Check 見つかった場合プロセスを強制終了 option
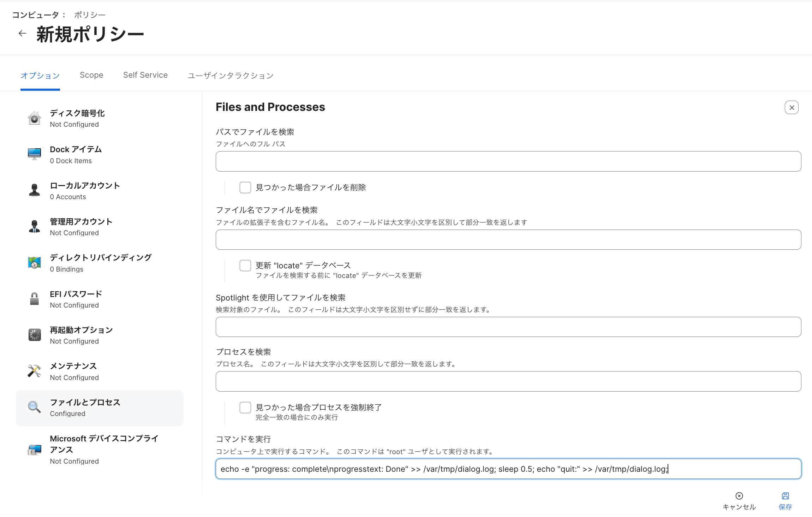 pyautogui.click(x=245, y=408)
